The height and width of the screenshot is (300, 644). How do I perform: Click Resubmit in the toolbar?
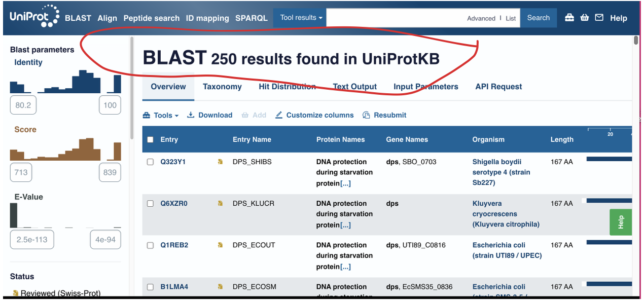tap(384, 115)
